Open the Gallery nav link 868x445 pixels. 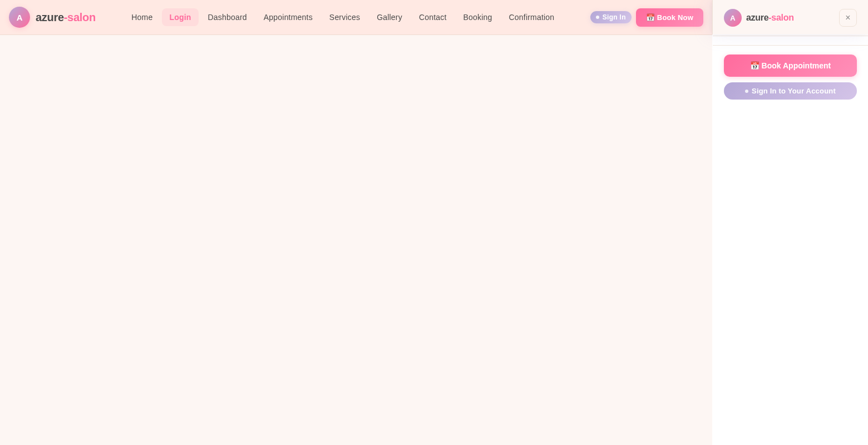pyautogui.click(x=389, y=17)
